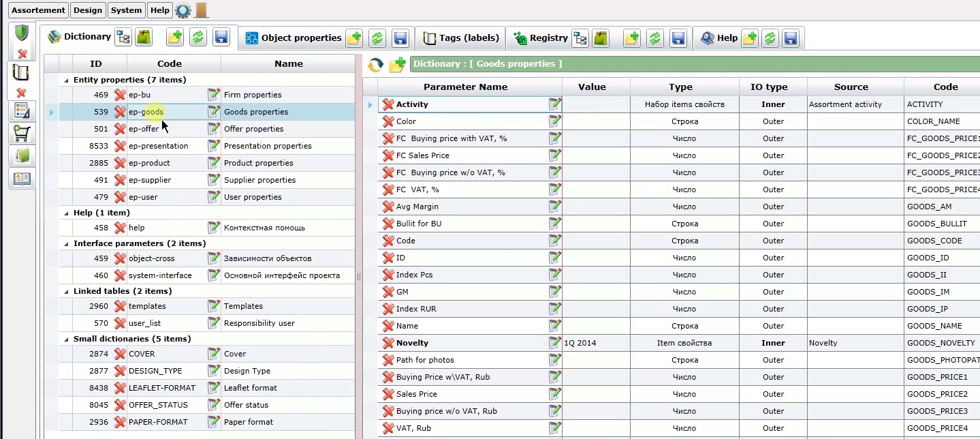Viewport: 980px width, 439px height.
Task: Click the Novelty value cell 1Q 2014
Action: click(596, 343)
